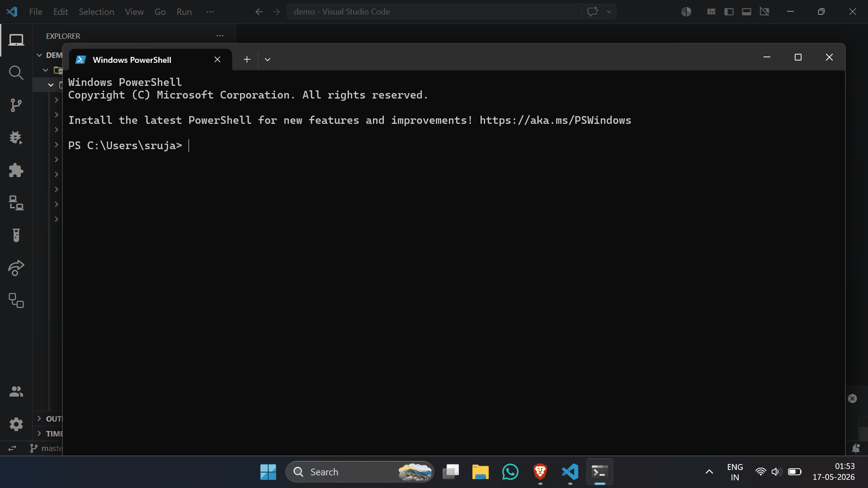Dismiss the circled X near the right edge

(x=853, y=399)
